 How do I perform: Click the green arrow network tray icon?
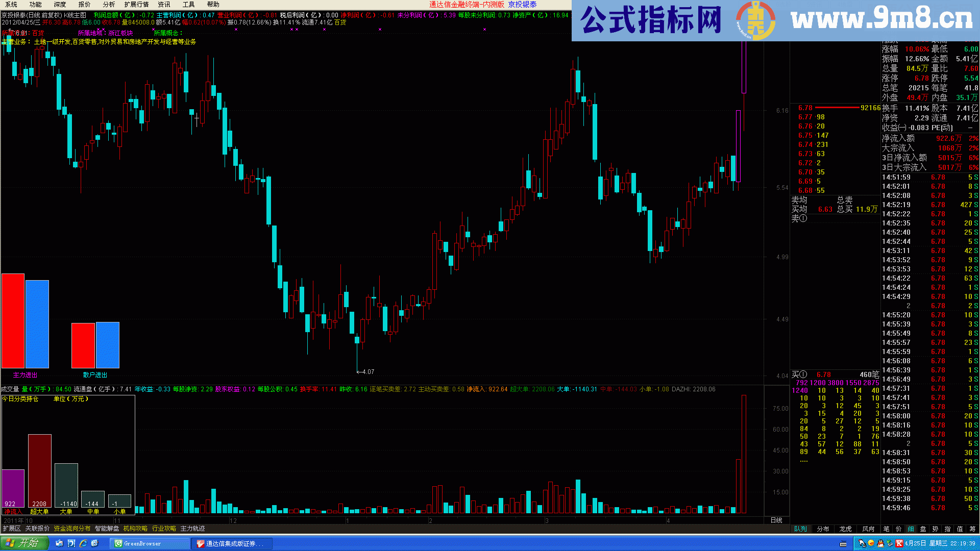[890, 544]
